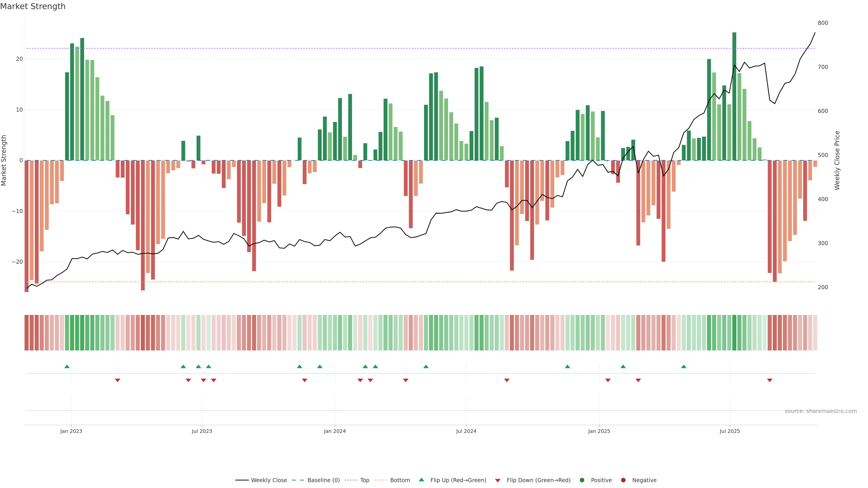Click the first green flip-up marker near Jan 2023
868x488 pixels.
pos(67,366)
